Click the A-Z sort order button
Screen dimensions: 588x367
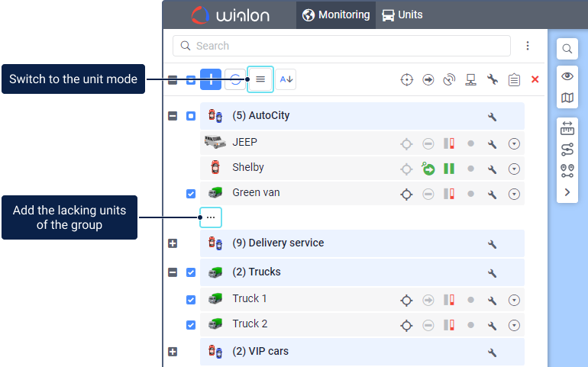[x=286, y=79]
